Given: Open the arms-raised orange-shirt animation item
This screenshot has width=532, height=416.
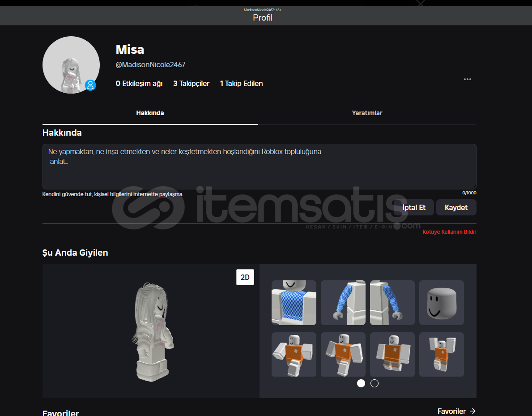Looking at the screenshot, I should pyautogui.click(x=442, y=355).
